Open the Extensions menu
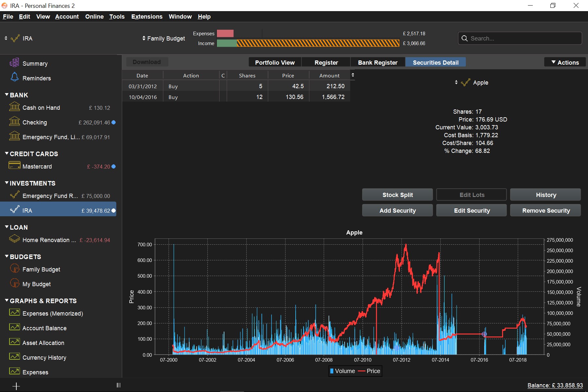This screenshot has width=588, height=392. (147, 17)
